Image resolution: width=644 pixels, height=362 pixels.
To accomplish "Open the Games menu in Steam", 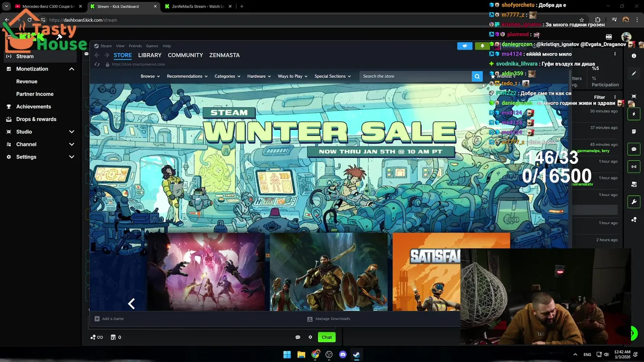I will tap(152, 46).
